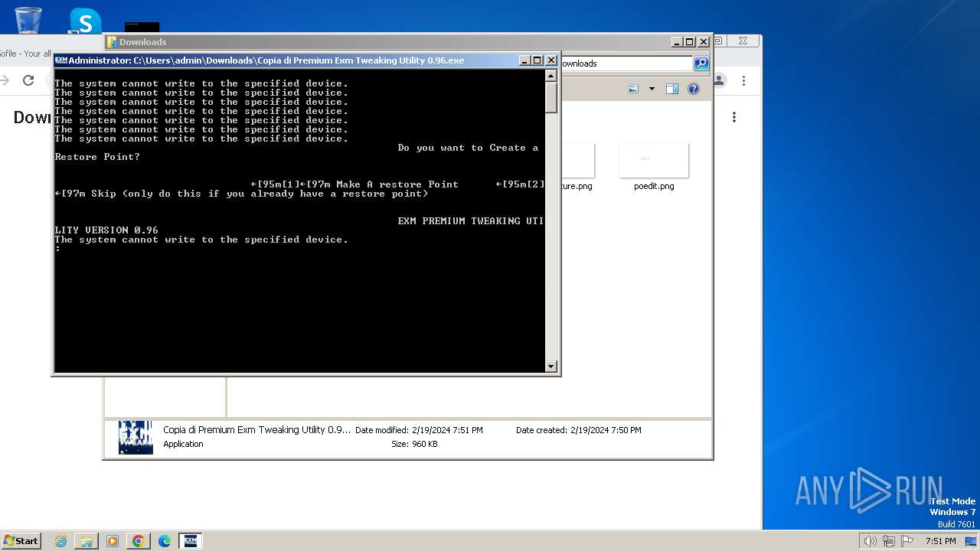Click the Downloads search input field
Screen dimensions: 980x551
(x=626, y=64)
